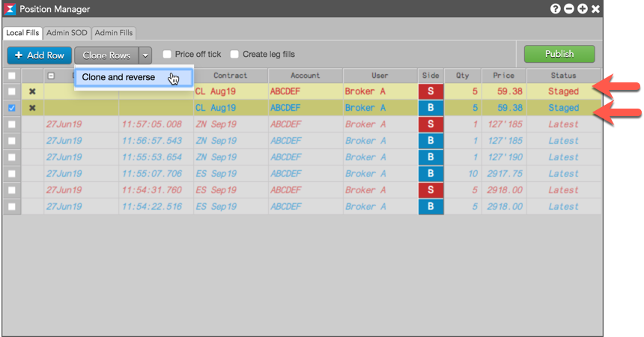Click the Clone Rows button
This screenshot has height=337, width=644.
[x=106, y=55]
